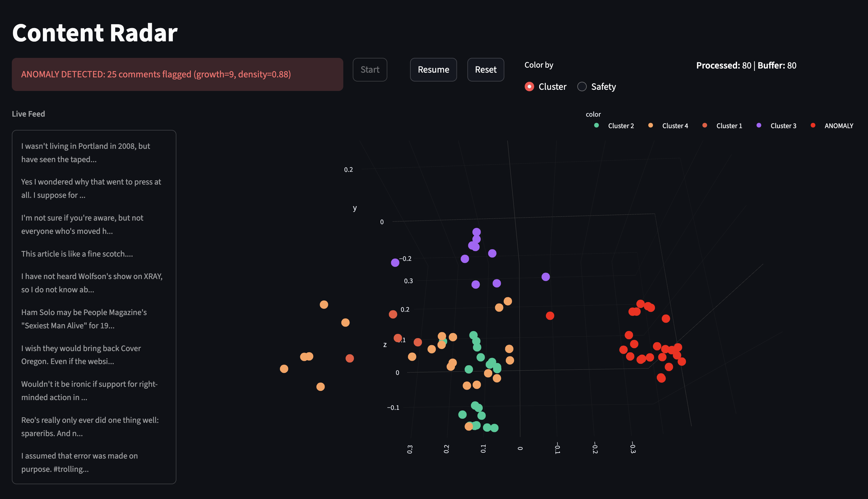Select the Cluster radio option

[529, 87]
